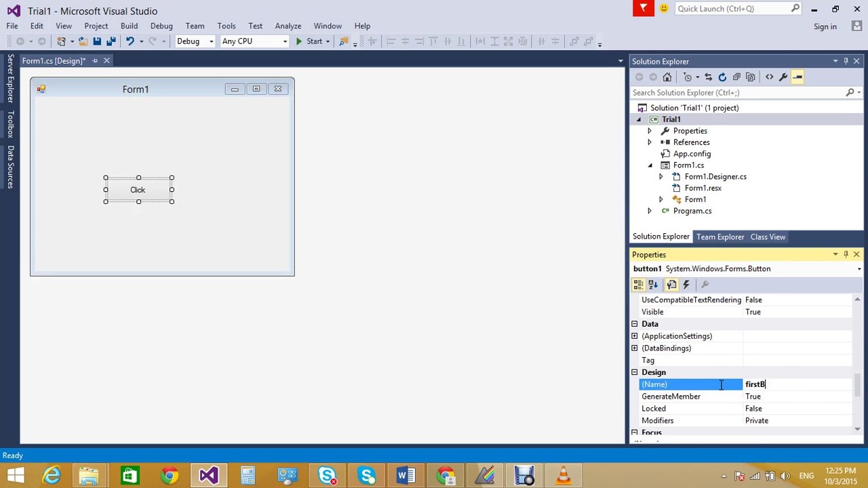
Task: Expand the Program.cs node
Action: pyautogui.click(x=650, y=211)
